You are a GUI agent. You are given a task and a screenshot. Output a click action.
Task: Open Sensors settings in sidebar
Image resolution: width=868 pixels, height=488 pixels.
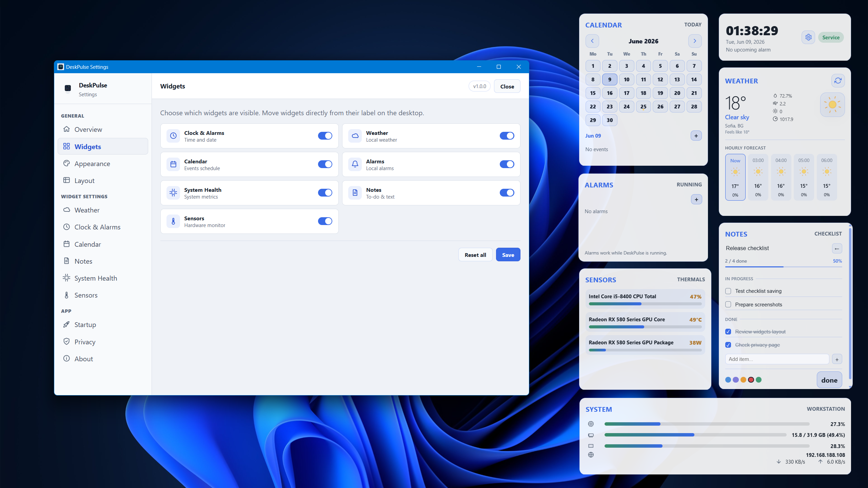103,295
